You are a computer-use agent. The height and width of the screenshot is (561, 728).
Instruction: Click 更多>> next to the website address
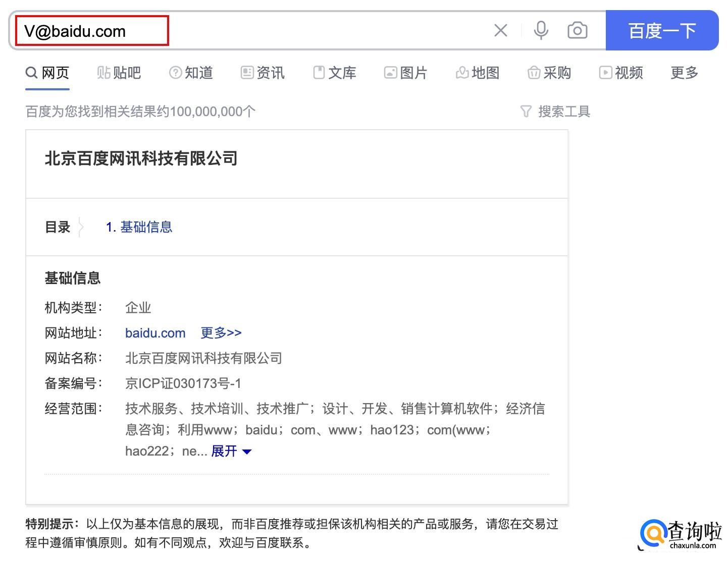click(221, 333)
